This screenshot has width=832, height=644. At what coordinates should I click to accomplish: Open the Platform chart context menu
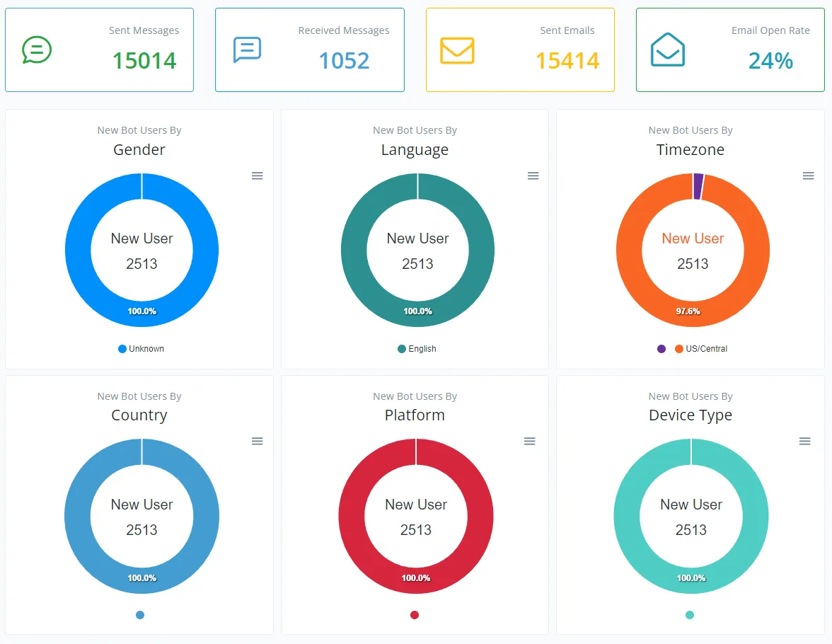529,441
